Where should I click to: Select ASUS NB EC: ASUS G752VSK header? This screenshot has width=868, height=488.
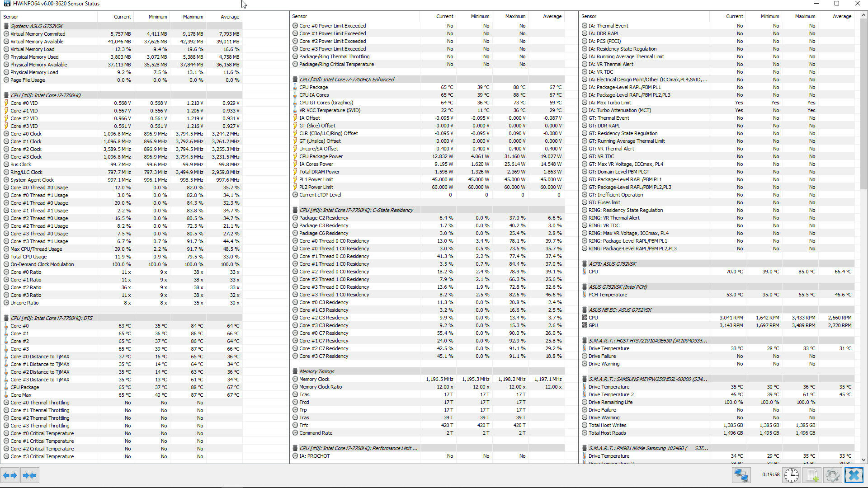click(717, 310)
